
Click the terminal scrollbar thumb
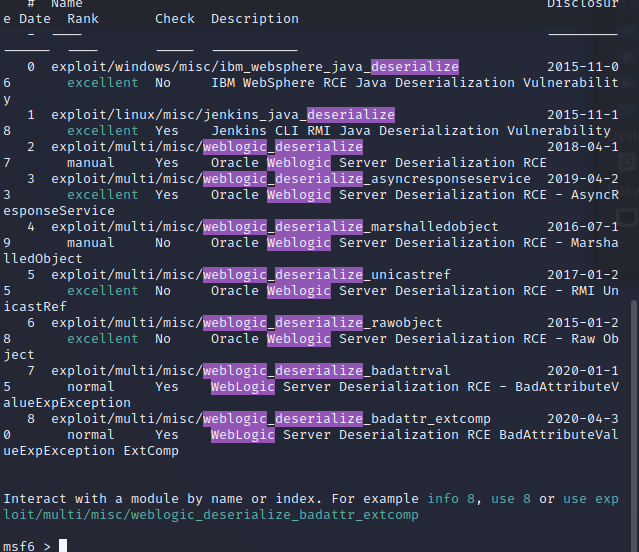(634, 426)
